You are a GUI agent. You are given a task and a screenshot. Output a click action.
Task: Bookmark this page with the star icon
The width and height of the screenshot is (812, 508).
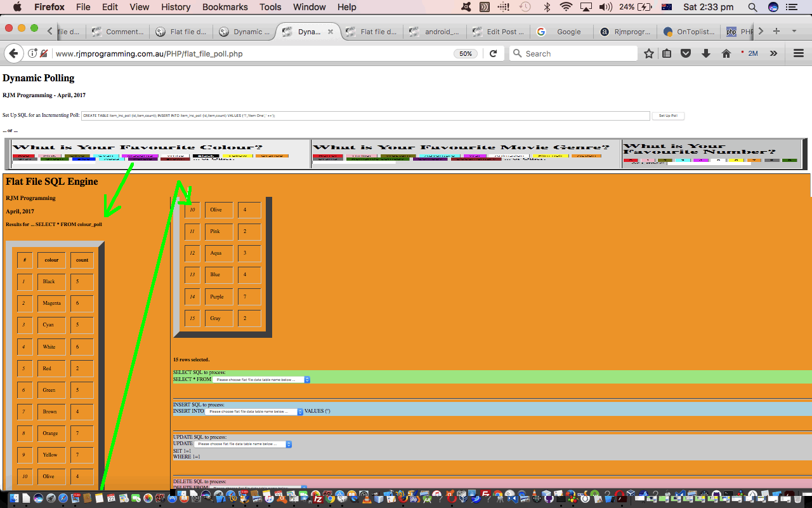click(649, 54)
